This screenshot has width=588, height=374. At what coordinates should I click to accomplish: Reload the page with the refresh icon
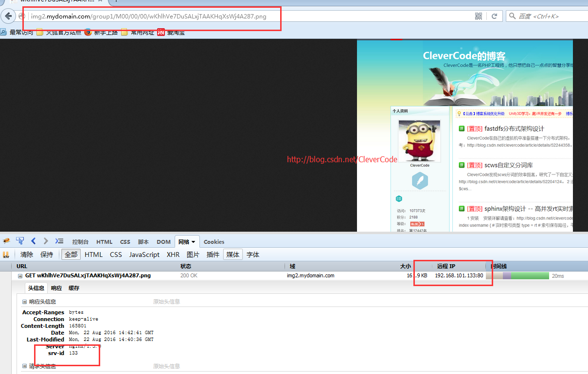(494, 16)
